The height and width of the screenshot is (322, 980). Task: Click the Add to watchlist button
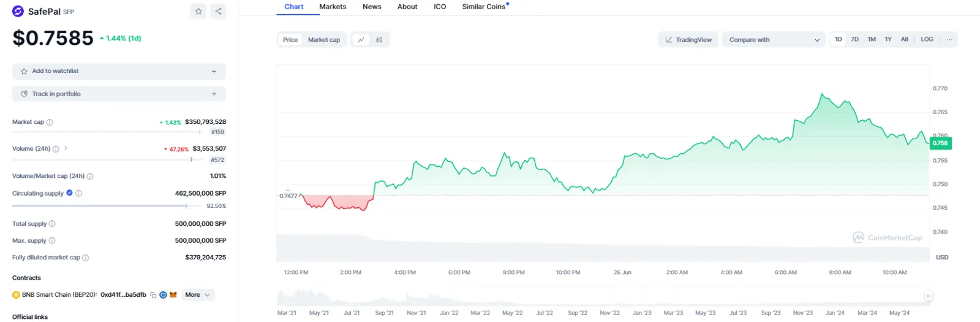pos(119,71)
